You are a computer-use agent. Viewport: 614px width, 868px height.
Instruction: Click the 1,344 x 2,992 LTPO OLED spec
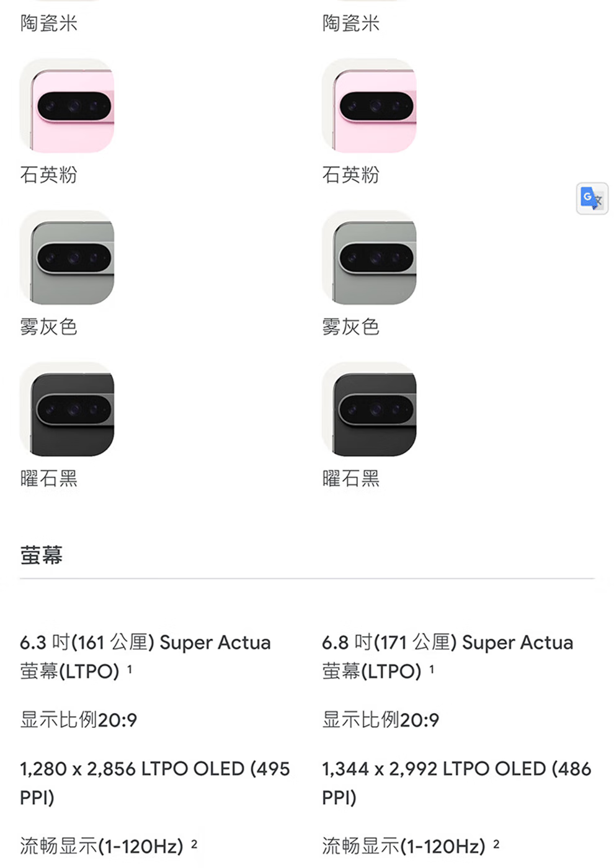coord(457,782)
